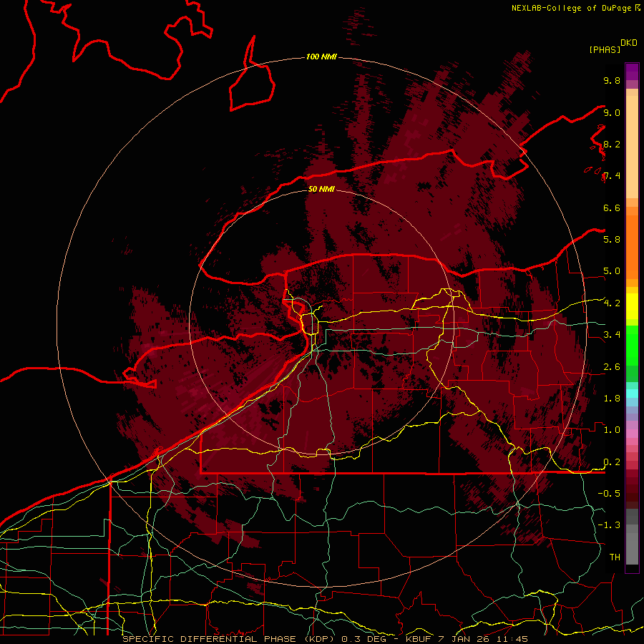
Task: Click the DKD product code label
Action: [x=629, y=43]
